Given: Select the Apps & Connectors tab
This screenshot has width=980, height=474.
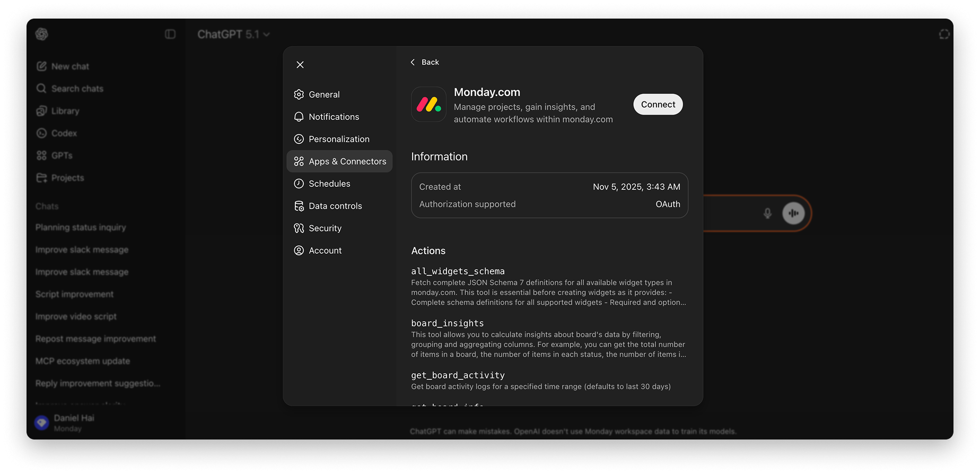Looking at the screenshot, I should click(339, 161).
